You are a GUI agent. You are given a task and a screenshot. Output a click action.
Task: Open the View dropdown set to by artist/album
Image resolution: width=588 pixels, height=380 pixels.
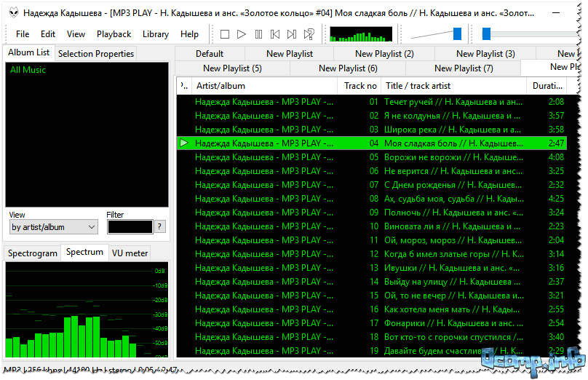(x=53, y=227)
